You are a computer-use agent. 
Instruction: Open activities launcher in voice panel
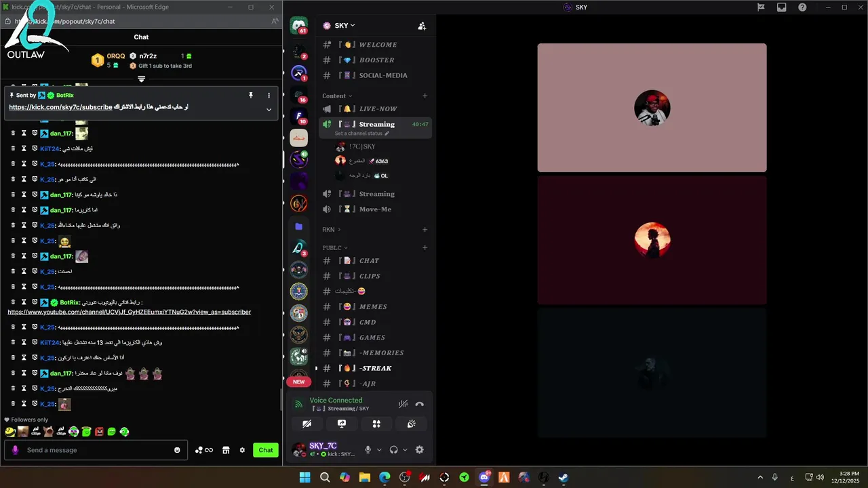click(376, 424)
